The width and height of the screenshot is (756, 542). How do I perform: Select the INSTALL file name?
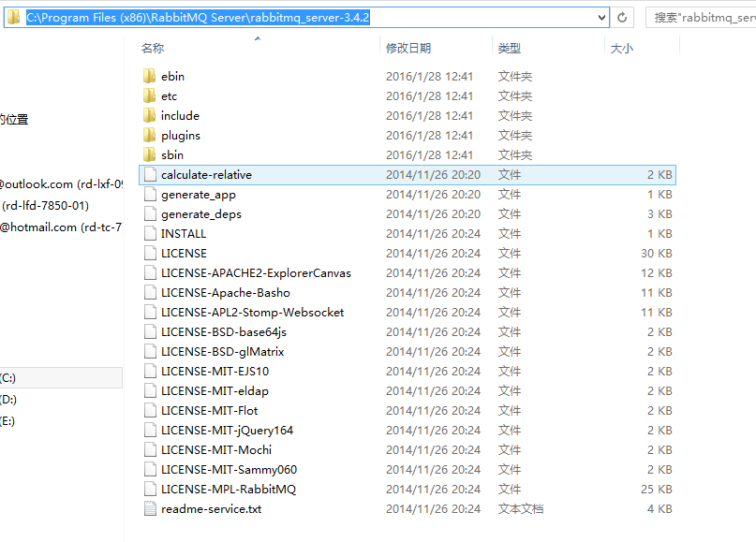pos(184,234)
